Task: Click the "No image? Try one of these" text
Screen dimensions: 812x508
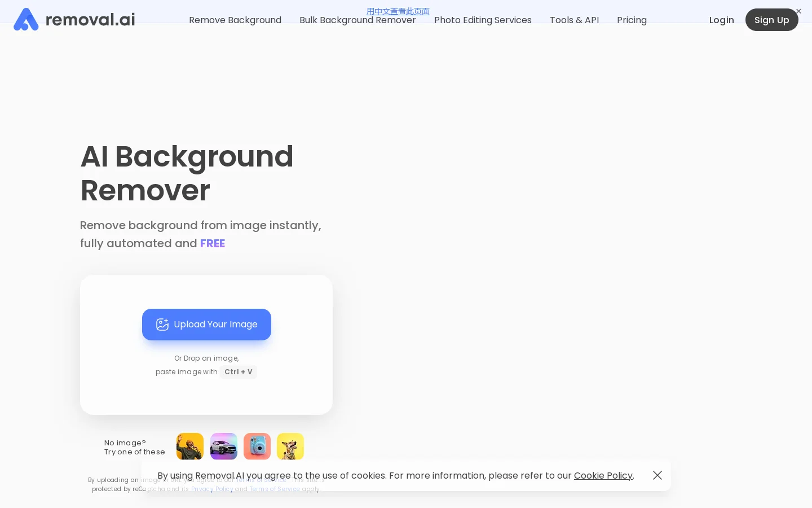Action: pyautogui.click(x=135, y=448)
